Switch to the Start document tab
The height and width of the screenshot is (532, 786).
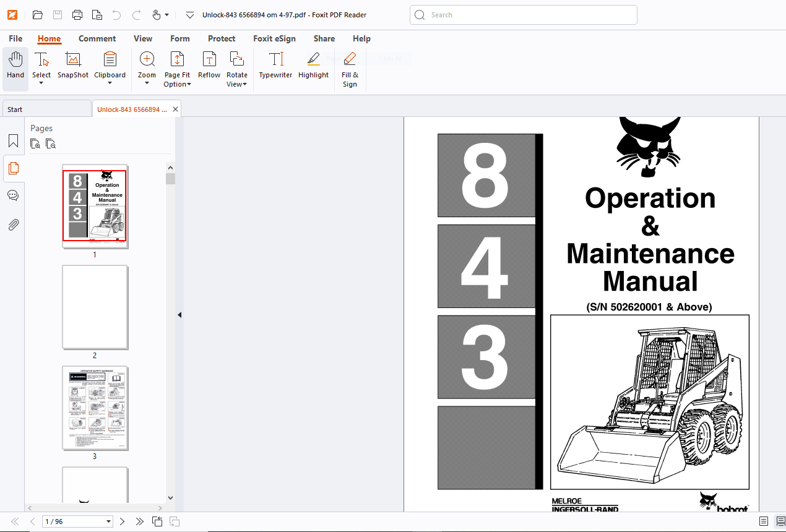coord(46,109)
